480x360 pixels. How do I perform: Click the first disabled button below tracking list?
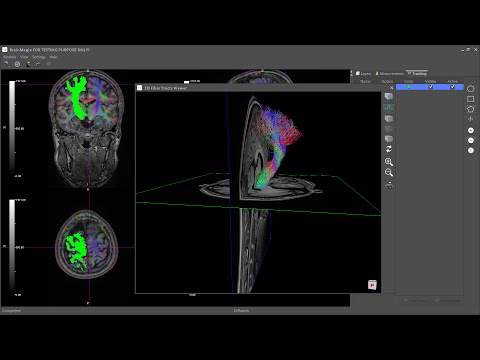click(415, 300)
